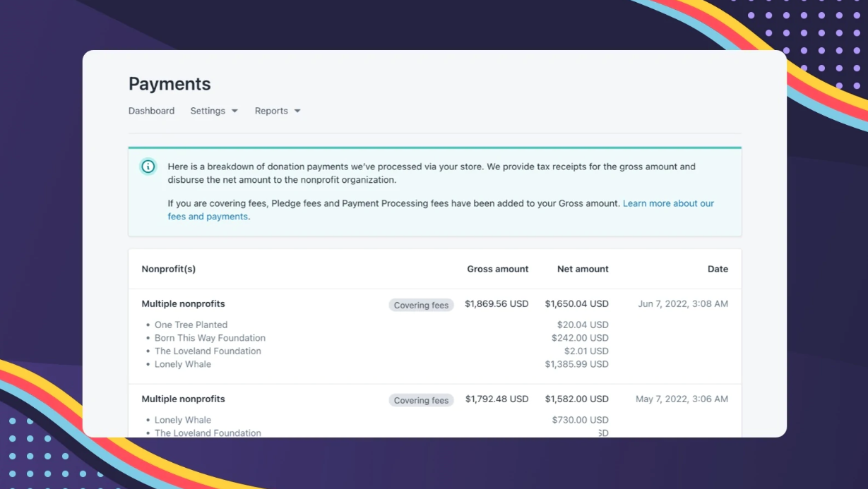Click the Gross amount column header

click(497, 269)
